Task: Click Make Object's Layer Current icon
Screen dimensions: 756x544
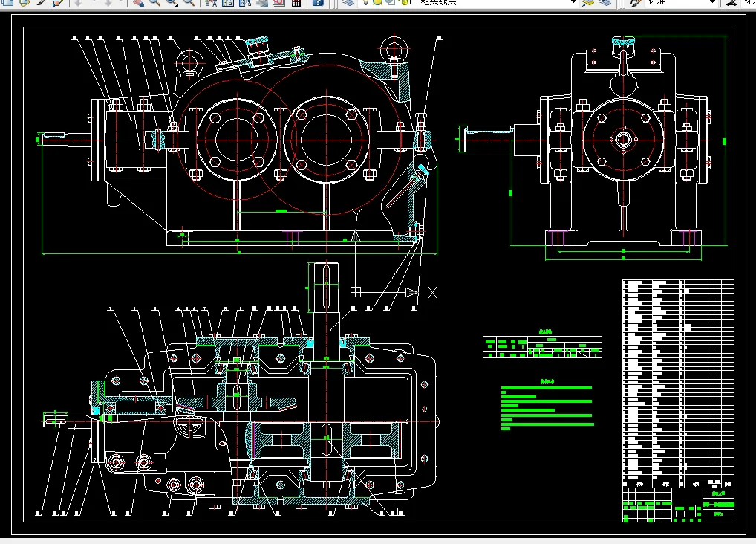Action: (587, 2)
